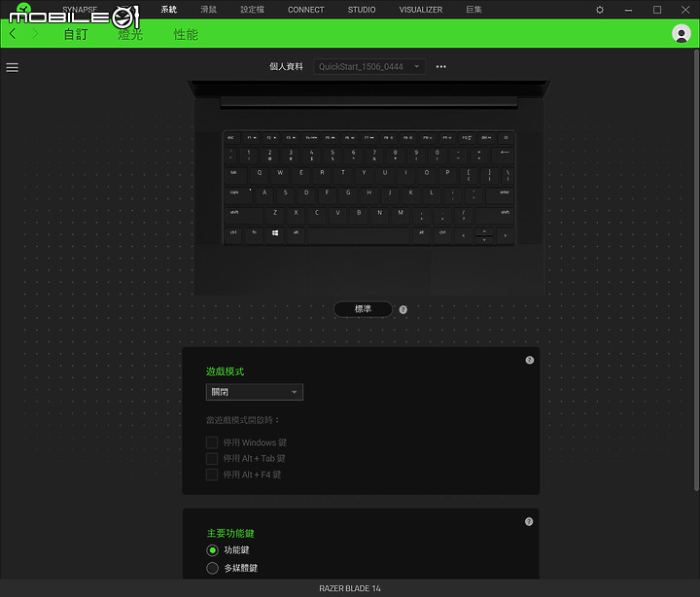
Task: Select the power key on keyboard
Action: coord(506,138)
